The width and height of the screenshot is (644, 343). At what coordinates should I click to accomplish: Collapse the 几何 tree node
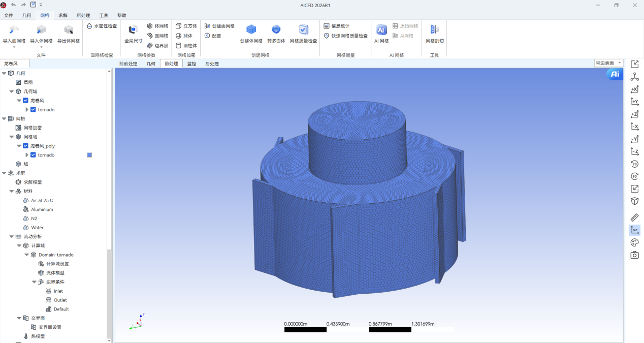[x=4, y=73]
